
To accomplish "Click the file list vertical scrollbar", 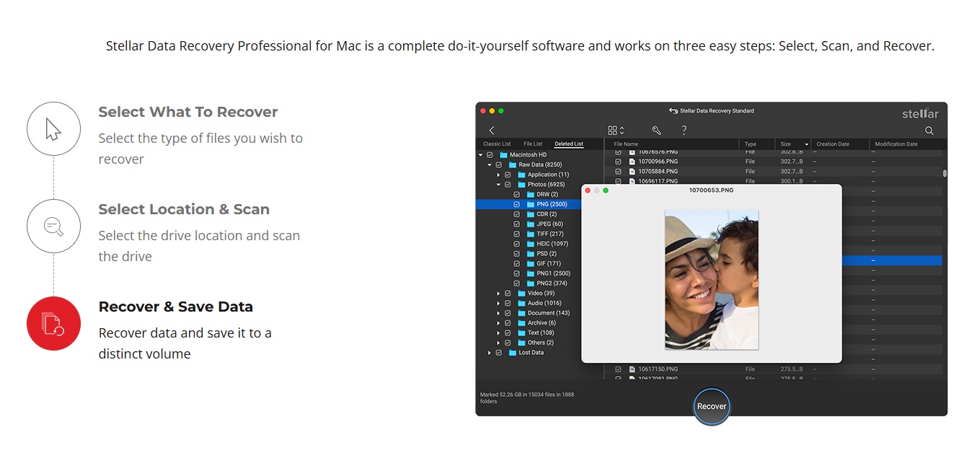I will [x=945, y=173].
